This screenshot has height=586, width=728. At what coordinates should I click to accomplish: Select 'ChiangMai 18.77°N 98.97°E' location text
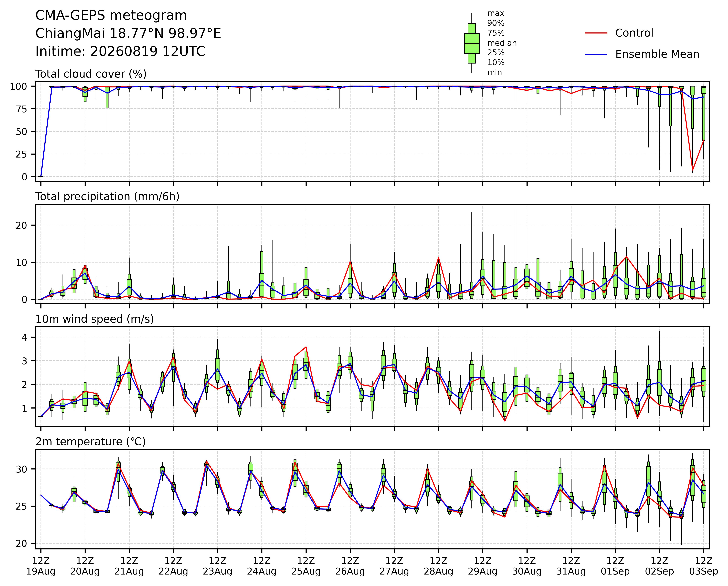(128, 34)
